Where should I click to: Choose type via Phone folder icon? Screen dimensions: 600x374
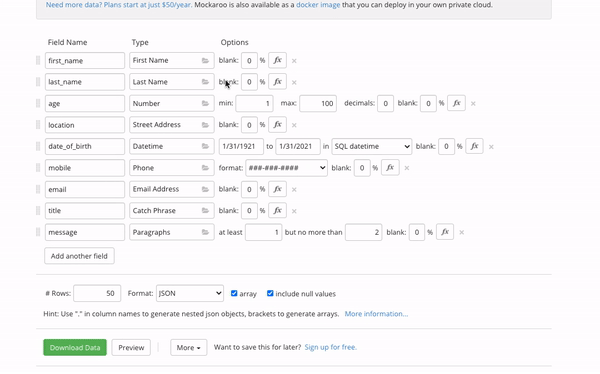pos(205,168)
